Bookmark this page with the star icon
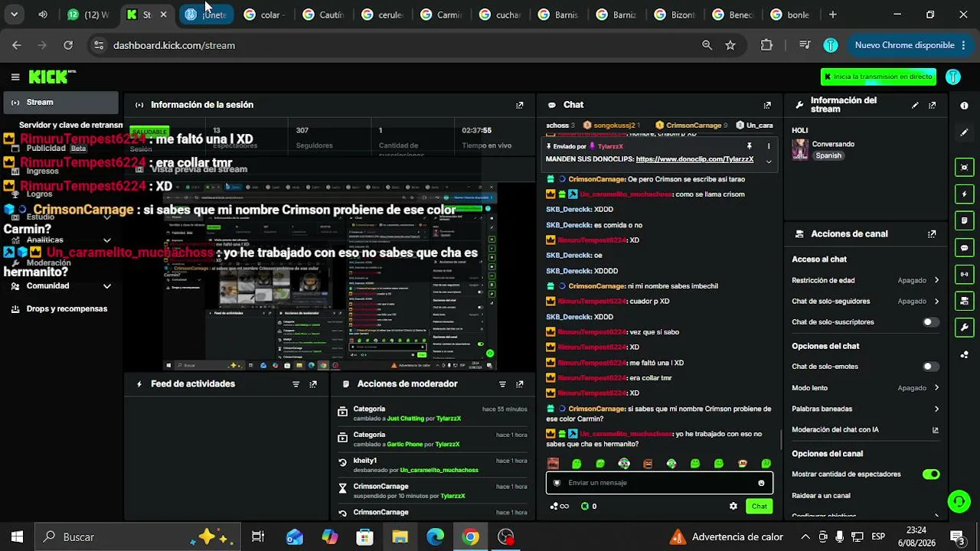The height and width of the screenshot is (551, 980). point(730,45)
